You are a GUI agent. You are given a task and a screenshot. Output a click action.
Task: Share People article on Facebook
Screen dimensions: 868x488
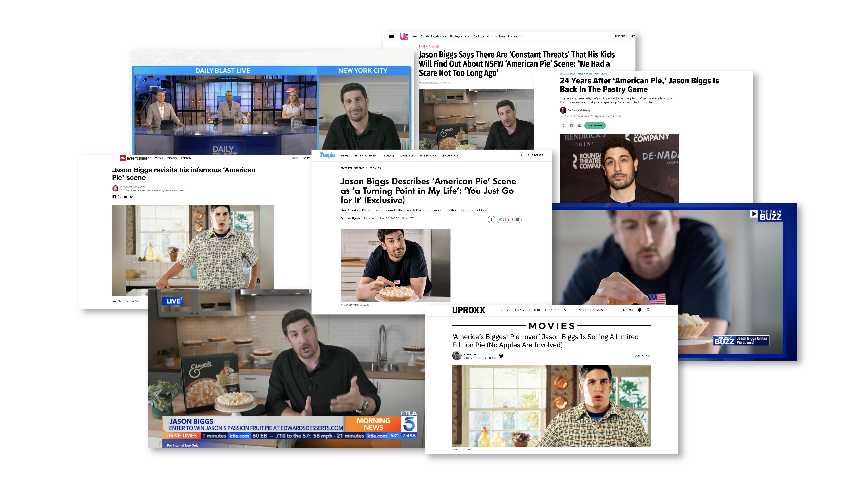[x=491, y=220]
